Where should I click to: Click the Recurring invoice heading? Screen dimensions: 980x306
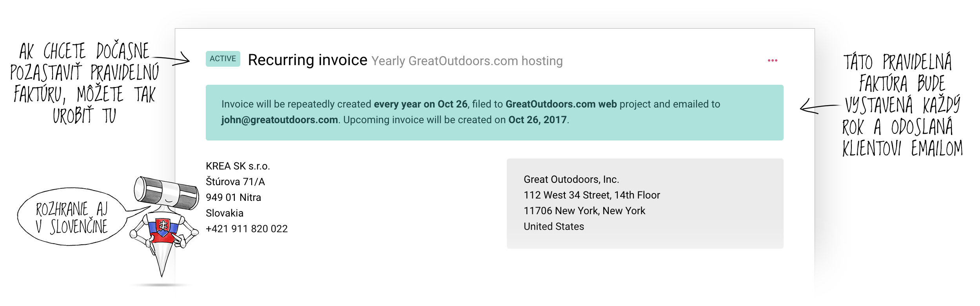pyautogui.click(x=308, y=60)
